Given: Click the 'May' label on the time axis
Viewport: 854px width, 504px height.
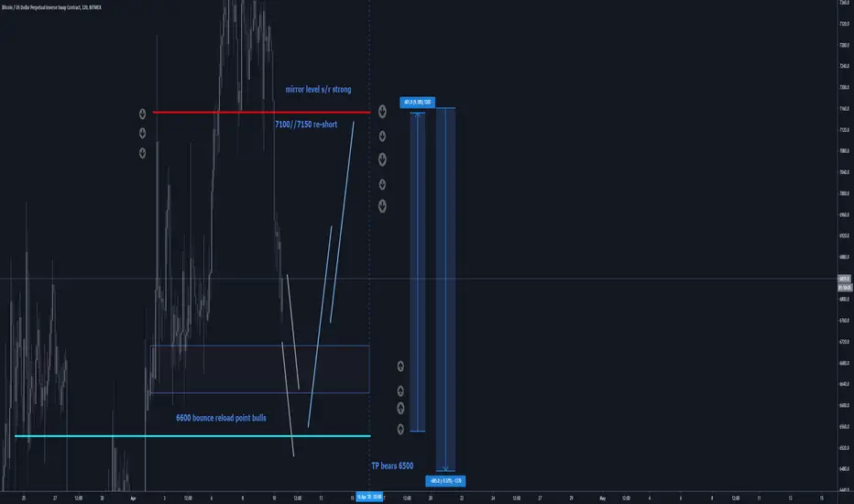Looking at the screenshot, I should [602, 498].
